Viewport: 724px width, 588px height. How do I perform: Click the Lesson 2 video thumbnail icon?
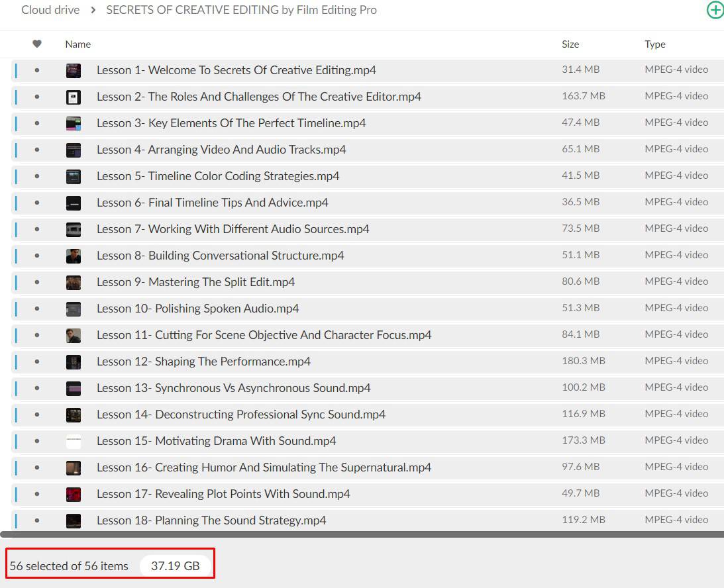pos(74,97)
